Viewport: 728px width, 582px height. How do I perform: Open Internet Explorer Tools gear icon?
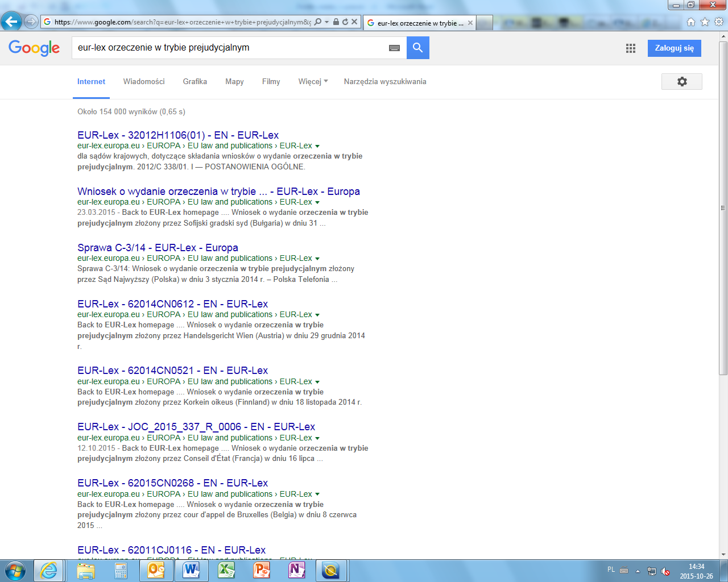tap(719, 22)
